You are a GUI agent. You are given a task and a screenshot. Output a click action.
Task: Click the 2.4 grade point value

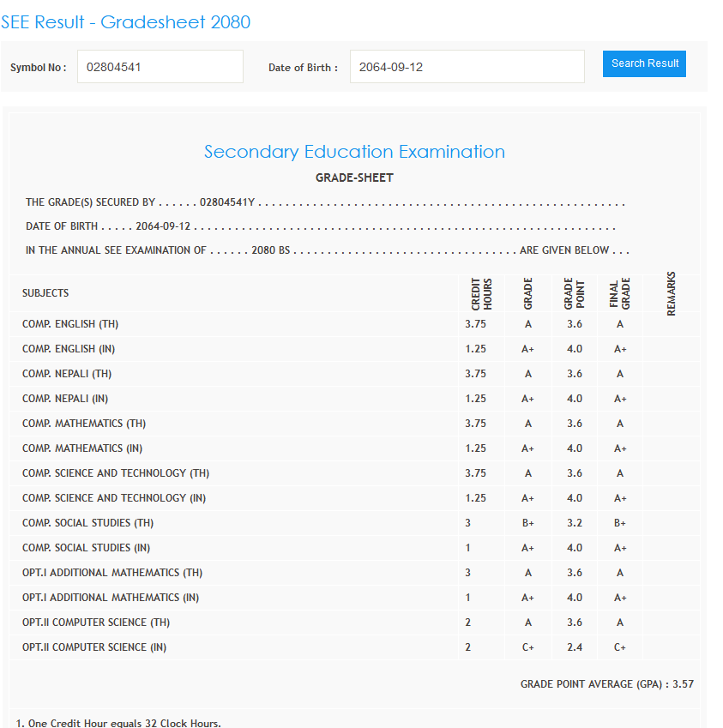[574, 647]
